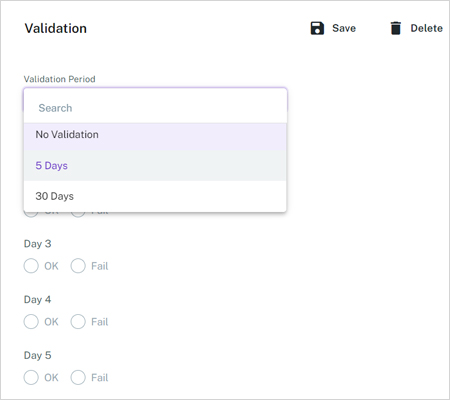Image resolution: width=450 pixels, height=400 pixels.
Task: Click the trash can Delete icon
Action: tap(396, 28)
